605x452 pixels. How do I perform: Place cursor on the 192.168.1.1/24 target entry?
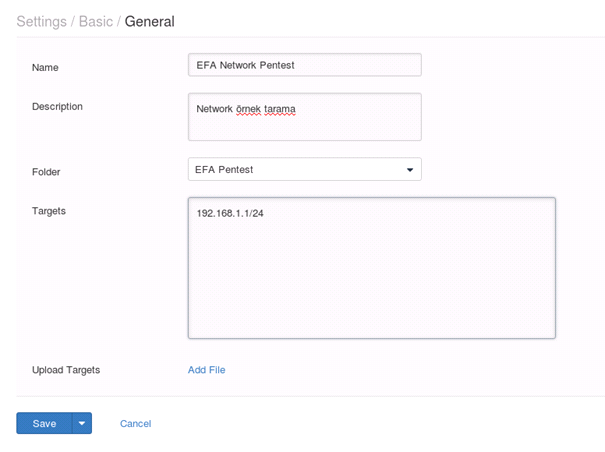point(230,213)
